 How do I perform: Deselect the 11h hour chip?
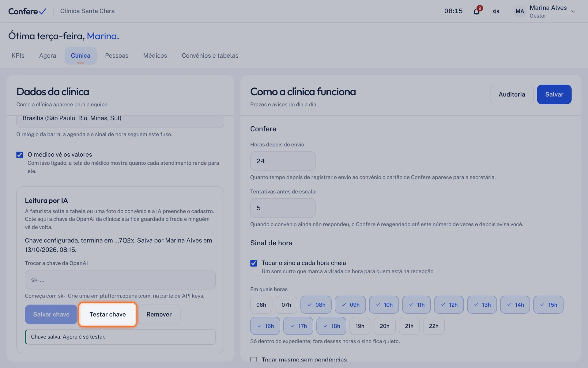[x=417, y=305]
